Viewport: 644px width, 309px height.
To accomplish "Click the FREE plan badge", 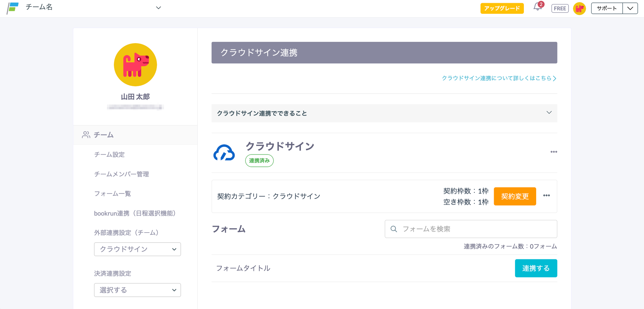I will pyautogui.click(x=560, y=8).
